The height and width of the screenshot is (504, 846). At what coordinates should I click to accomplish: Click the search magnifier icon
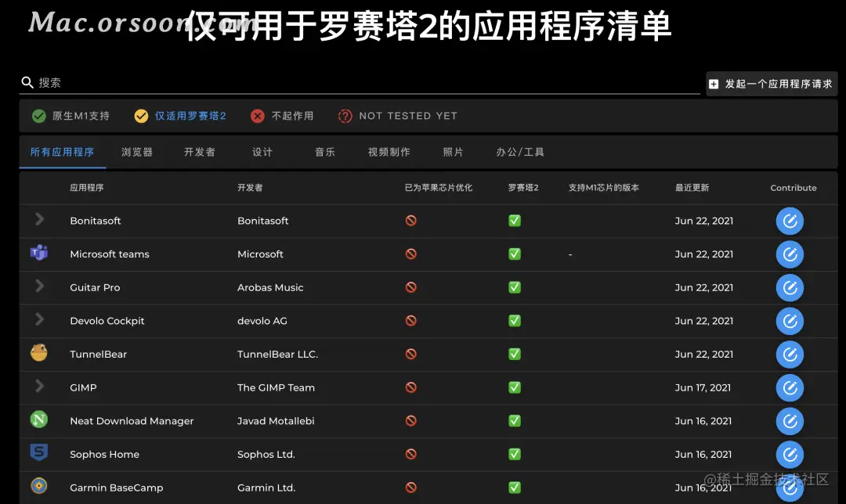point(27,82)
